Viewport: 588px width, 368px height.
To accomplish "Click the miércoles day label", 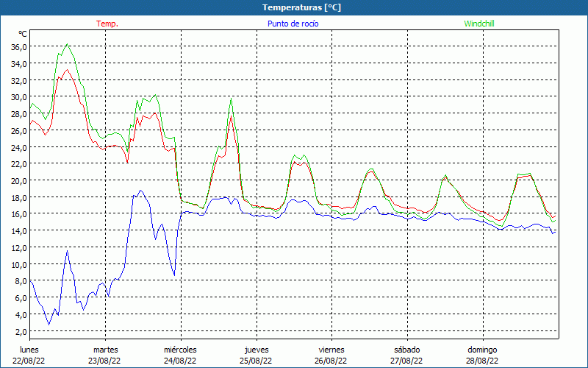I will (180, 350).
